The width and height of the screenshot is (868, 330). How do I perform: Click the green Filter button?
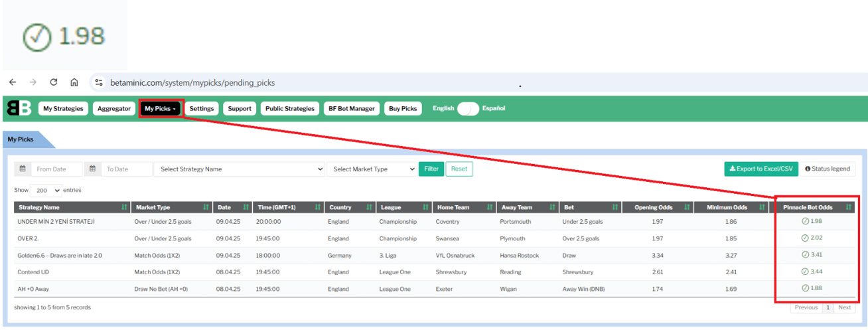click(431, 169)
